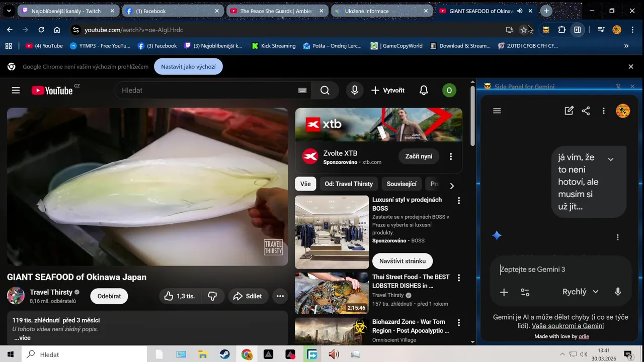Click the Vytvořit create button
Screen dimensions: 644x362
[388, 90]
